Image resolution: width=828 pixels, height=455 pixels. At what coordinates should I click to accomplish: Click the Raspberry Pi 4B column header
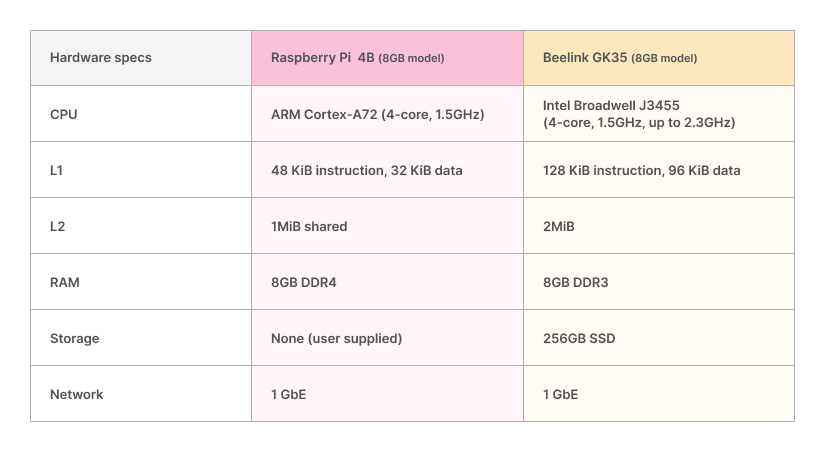[357, 58]
